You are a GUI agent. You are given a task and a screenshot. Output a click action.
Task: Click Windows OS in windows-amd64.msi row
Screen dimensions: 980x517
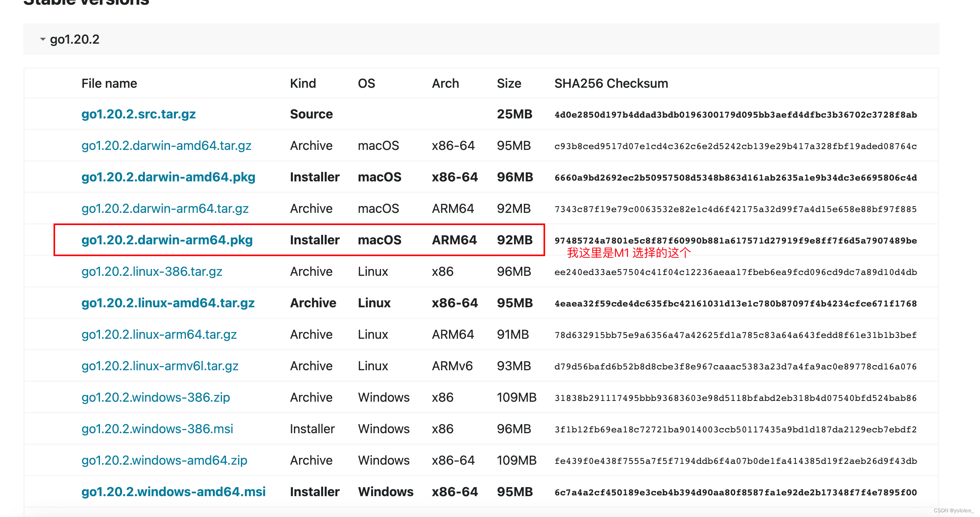pyautogui.click(x=386, y=492)
